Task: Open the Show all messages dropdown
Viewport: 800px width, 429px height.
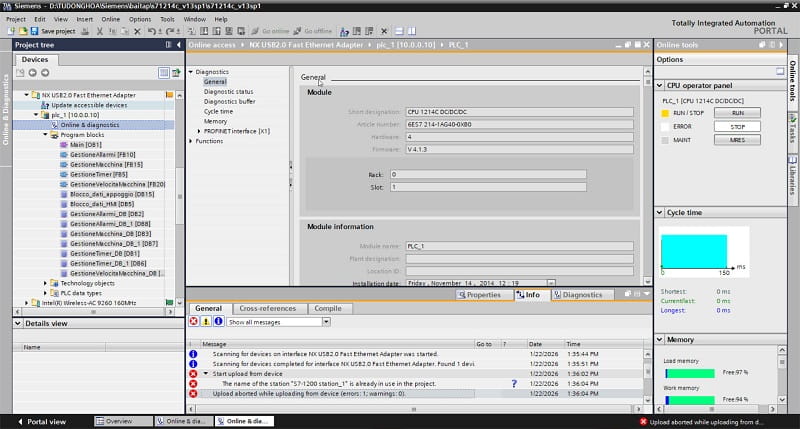Action: tap(326, 322)
